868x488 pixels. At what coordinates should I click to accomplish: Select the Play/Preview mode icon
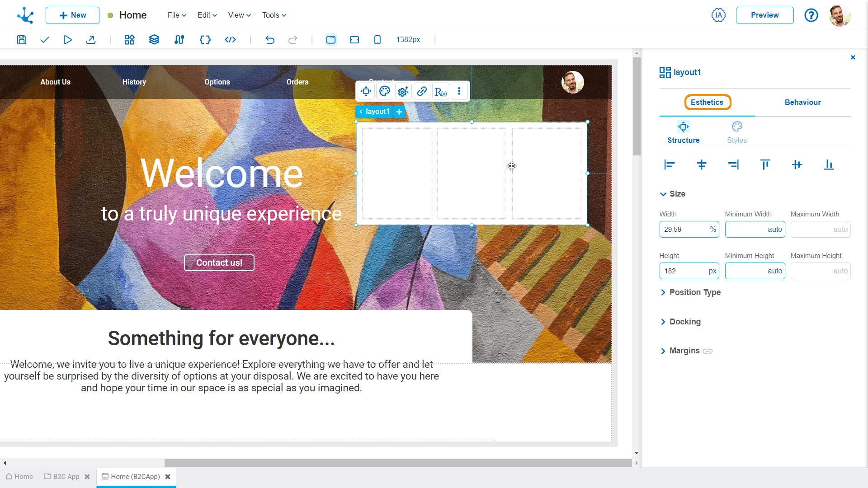67,40
